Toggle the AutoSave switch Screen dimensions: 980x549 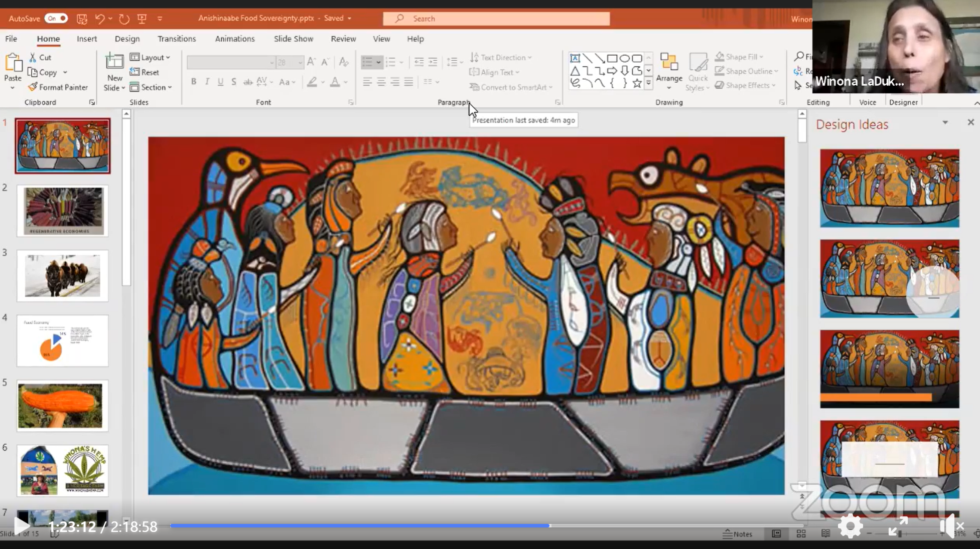[56, 19]
